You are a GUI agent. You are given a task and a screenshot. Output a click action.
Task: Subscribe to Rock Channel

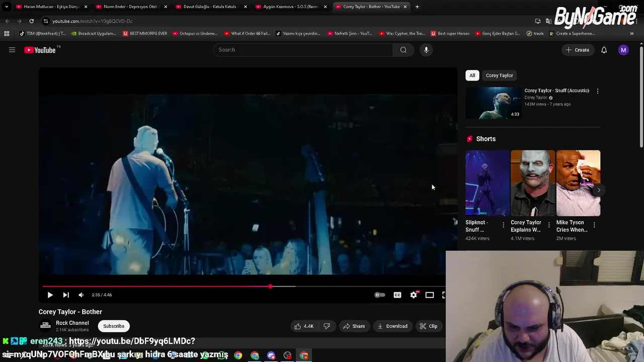coord(114,326)
